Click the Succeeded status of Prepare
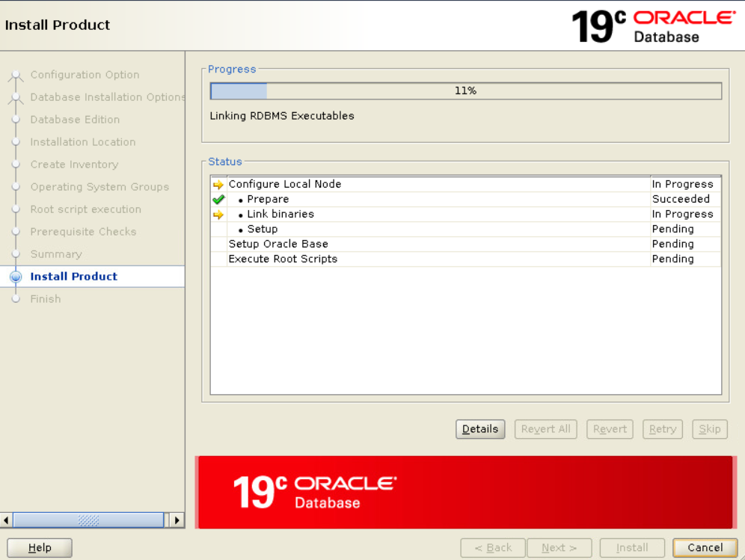 tap(681, 199)
